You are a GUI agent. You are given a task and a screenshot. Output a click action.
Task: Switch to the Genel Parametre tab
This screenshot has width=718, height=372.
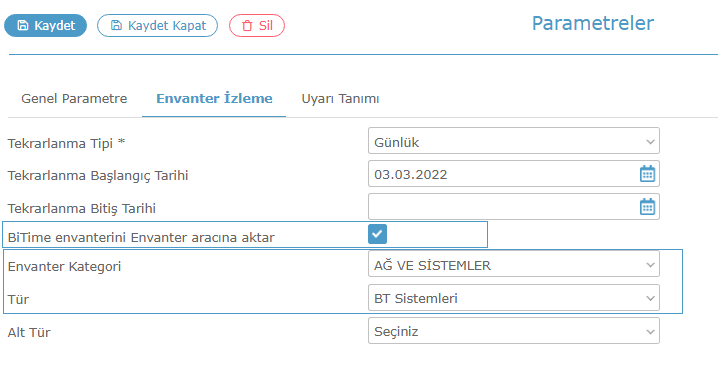point(74,99)
